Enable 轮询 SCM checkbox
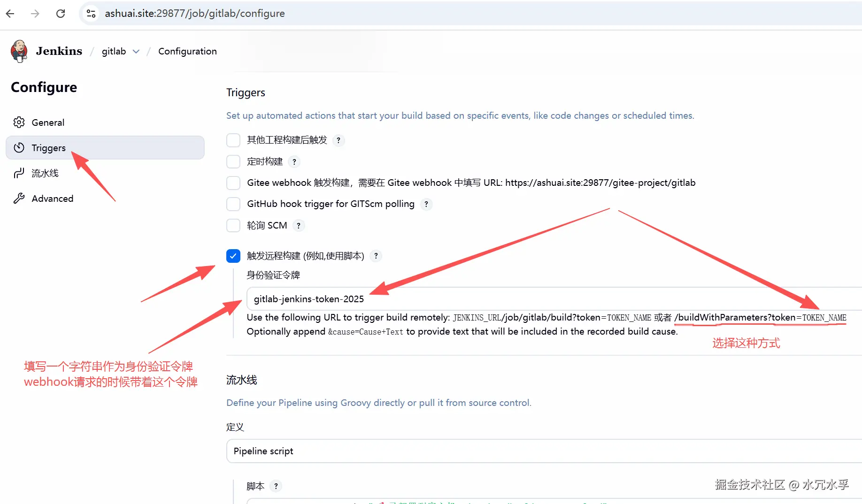The image size is (862, 504). coord(233,226)
